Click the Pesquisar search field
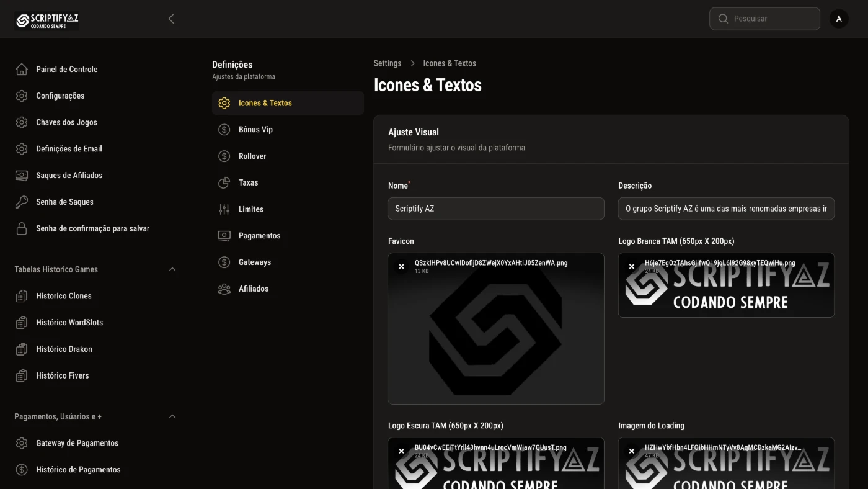868x489 pixels. coord(772,19)
